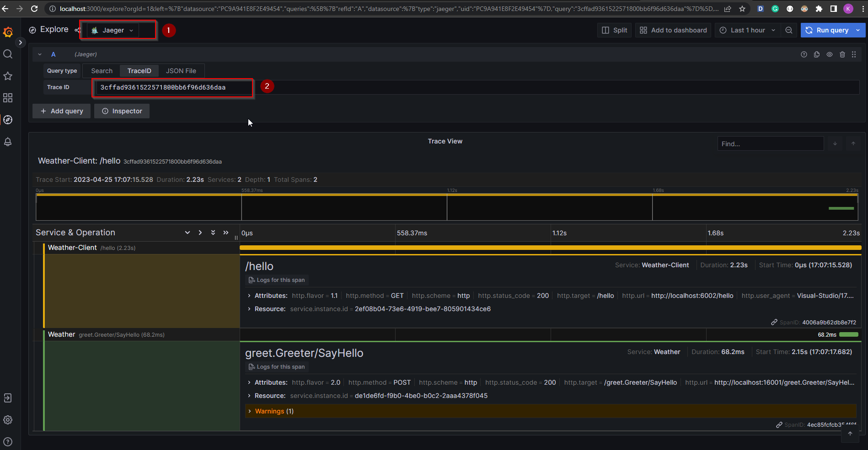Open browser extensions puzzle icon

(819, 9)
